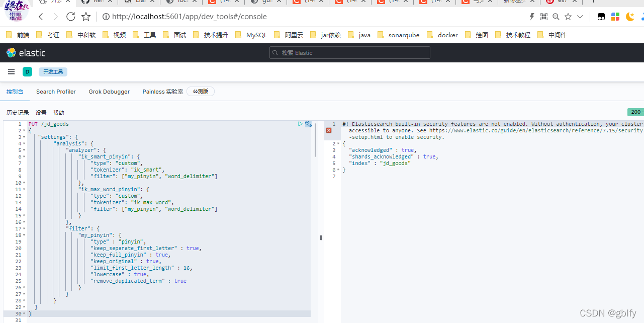The image size is (644, 323).
Task: Fold the my_pinyin block at line 18
Action: (24, 235)
